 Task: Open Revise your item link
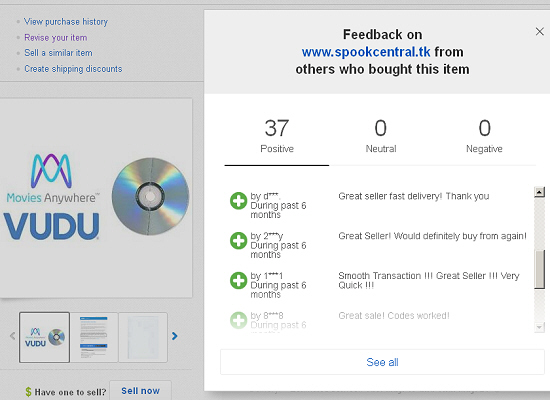pos(55,38)
